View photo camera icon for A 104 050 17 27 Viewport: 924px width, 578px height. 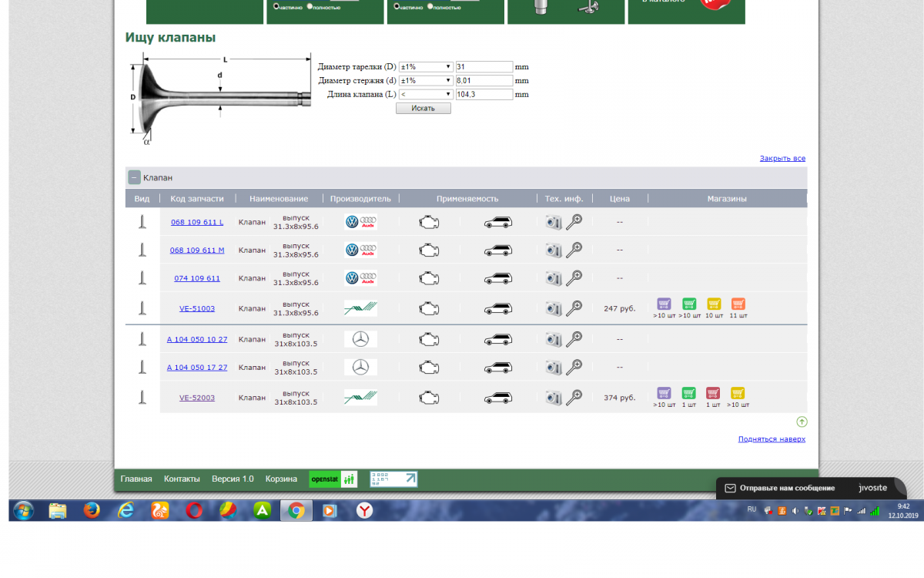pos(554,368)
